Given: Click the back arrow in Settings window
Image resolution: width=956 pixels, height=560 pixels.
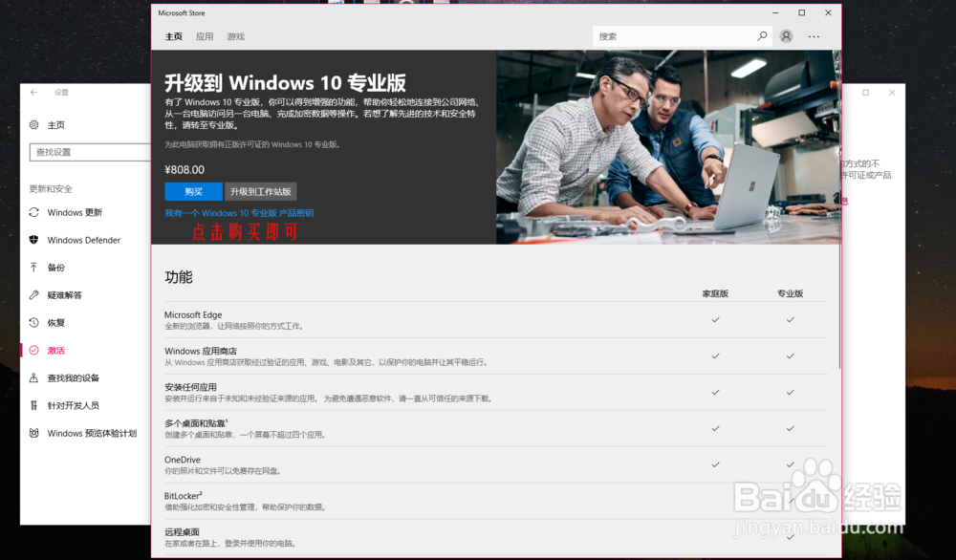Looking at the screenshot, I should (x=34, y=92).
